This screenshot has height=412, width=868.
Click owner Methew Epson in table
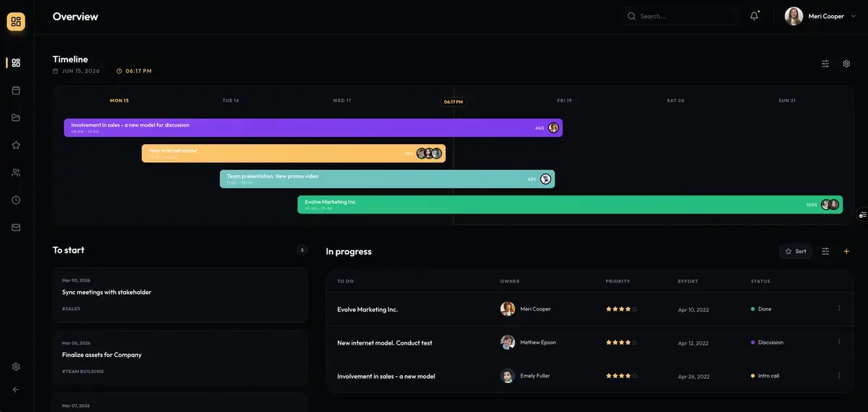click(529, 342)
